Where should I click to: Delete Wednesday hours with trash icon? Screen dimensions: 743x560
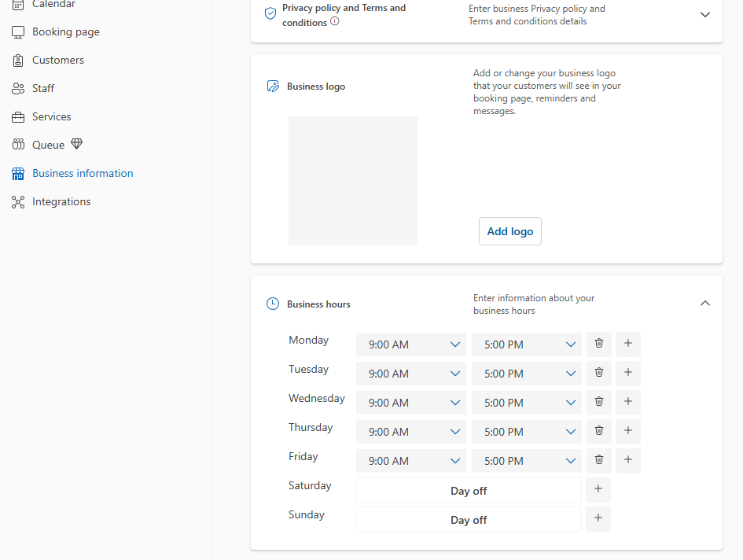coord(599,402)
